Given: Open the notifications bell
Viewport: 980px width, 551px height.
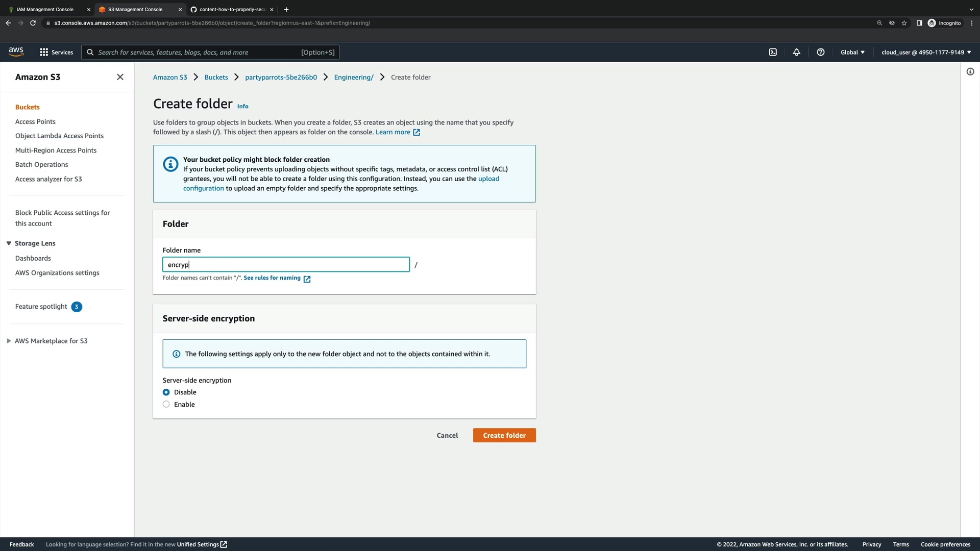Looking at the screenshot, I should (796, 52).
